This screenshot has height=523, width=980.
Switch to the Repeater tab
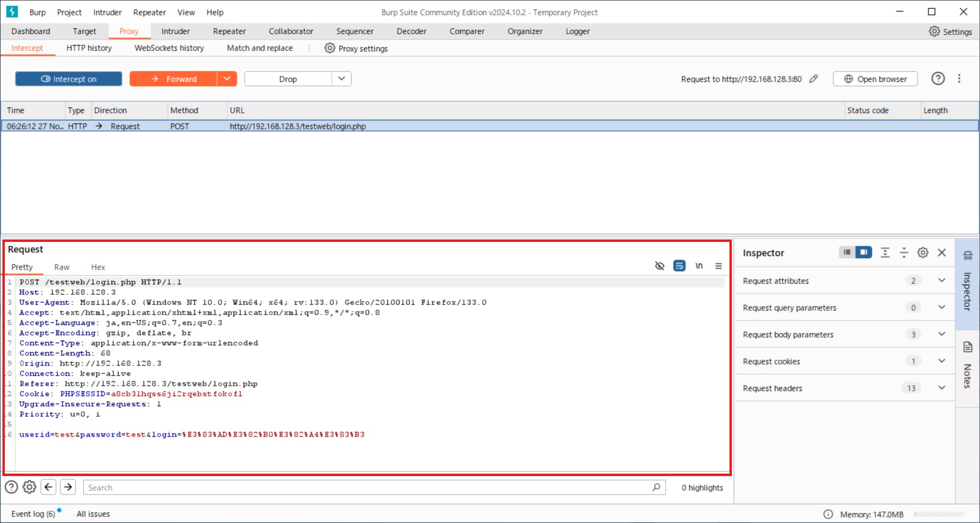click(229, 31)
